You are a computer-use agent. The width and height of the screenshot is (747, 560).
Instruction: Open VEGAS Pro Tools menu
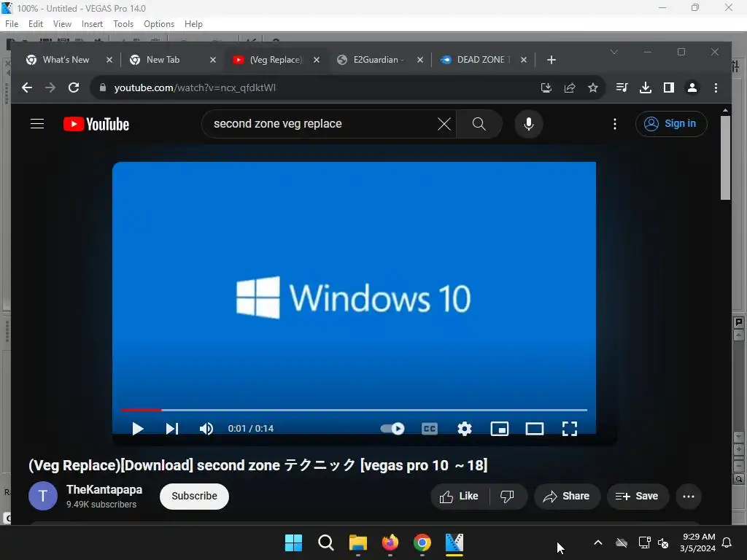click(123, 24)
